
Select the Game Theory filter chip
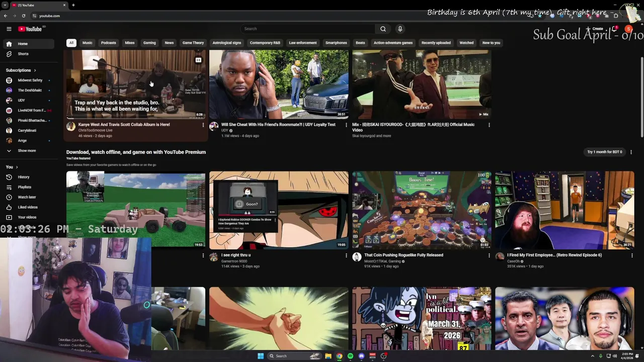193,43
